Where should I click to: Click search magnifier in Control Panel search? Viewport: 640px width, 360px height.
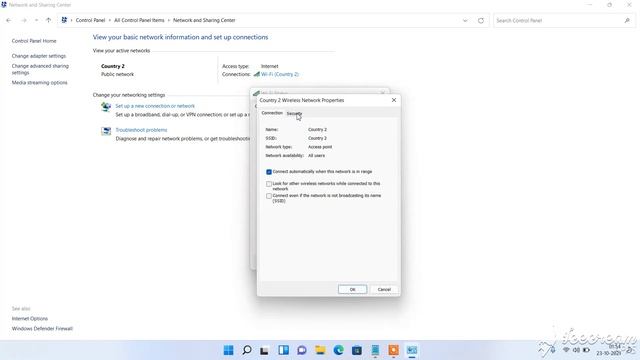click(627, 20)
